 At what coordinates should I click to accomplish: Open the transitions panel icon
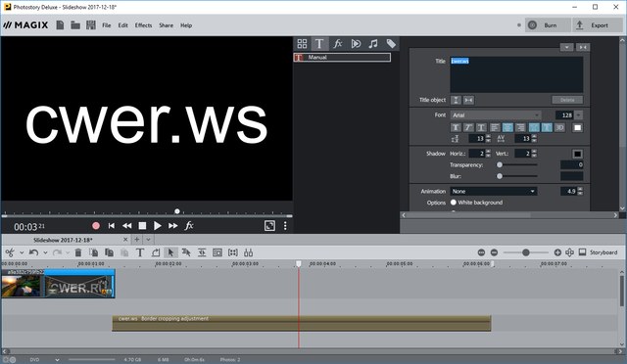coord(356,44)
